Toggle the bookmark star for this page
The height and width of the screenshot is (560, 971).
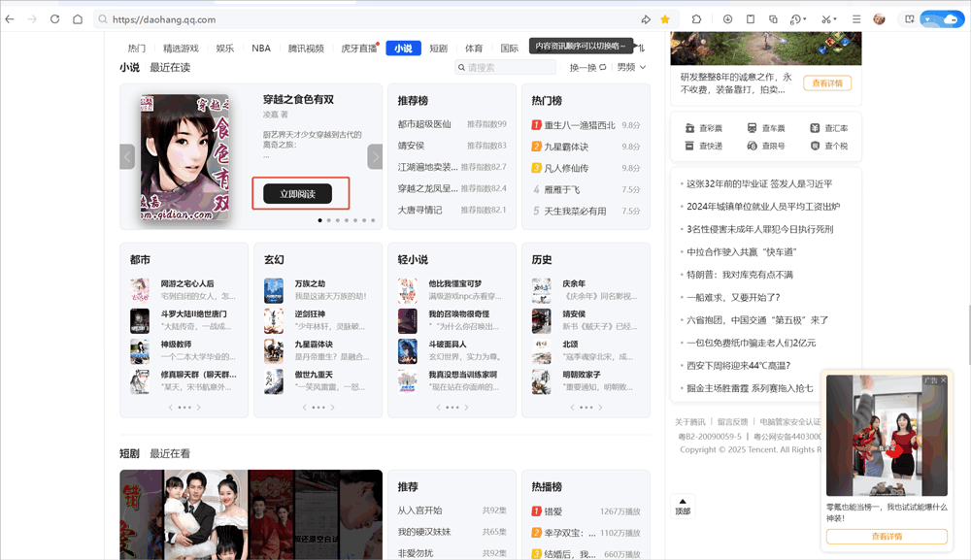pyautogui.click(x=664, y=18)
